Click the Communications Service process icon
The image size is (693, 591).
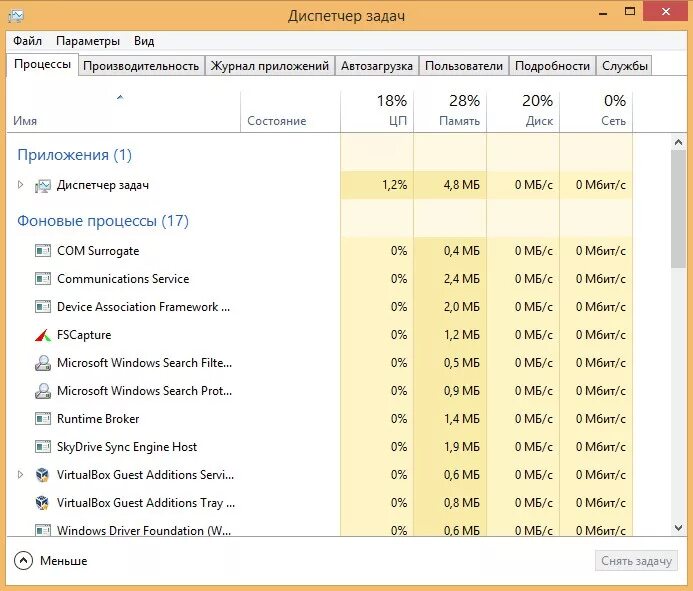[x=43, y=279]
